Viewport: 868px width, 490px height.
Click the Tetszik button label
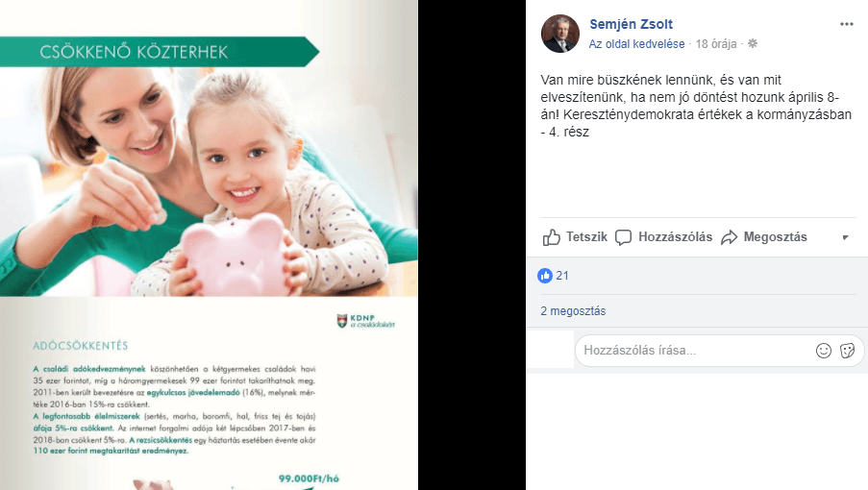coord(586,236)
